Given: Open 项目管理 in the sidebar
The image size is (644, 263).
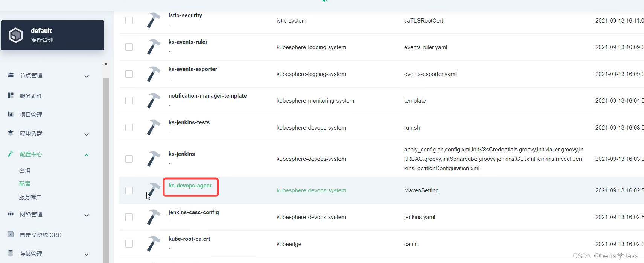Looking at the screenshot, I should point(31,115).
